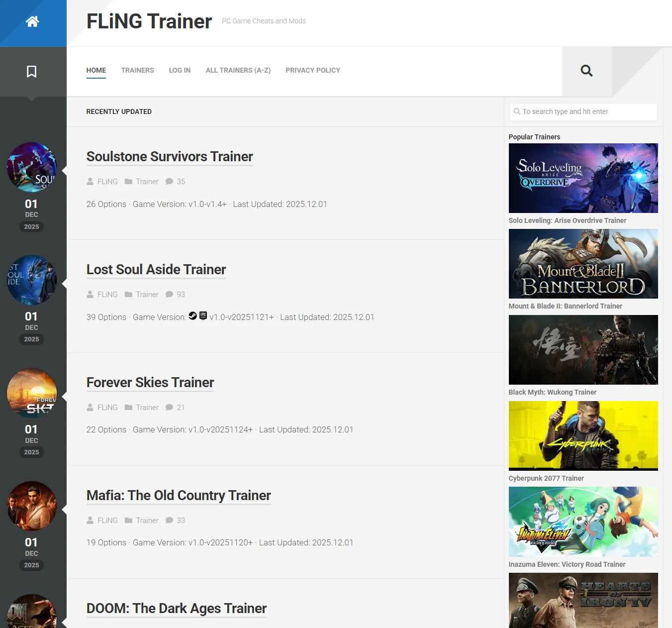The height and width of the screenshot is (628, 672).
Task: Open All Trainers (A-Z) menu item
Action: click(238, 70)
